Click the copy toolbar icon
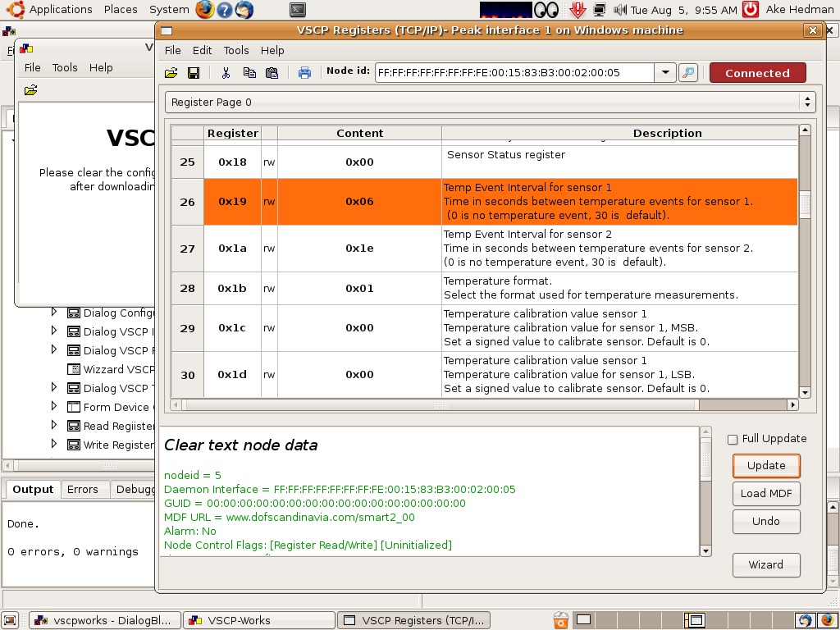The image size is (840, 630). coord(249,73)
